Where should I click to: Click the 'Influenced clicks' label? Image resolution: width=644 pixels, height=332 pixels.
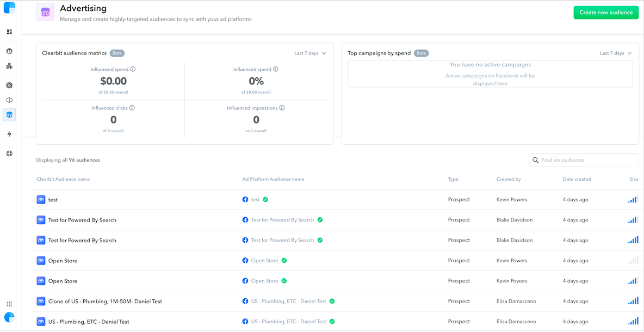(x=109, y=108)
